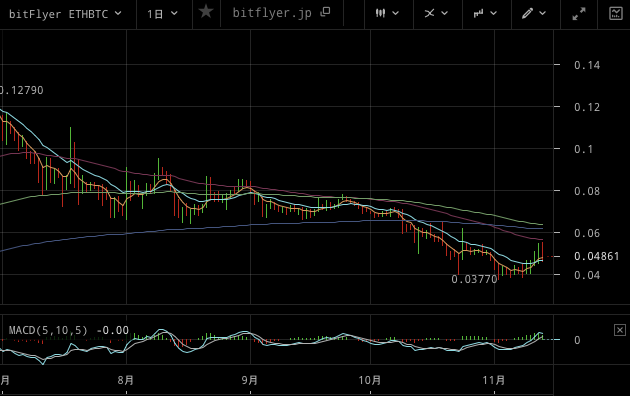
Task: Click the external window icon beside bitflyer.jp
Action: coord(325,12)
